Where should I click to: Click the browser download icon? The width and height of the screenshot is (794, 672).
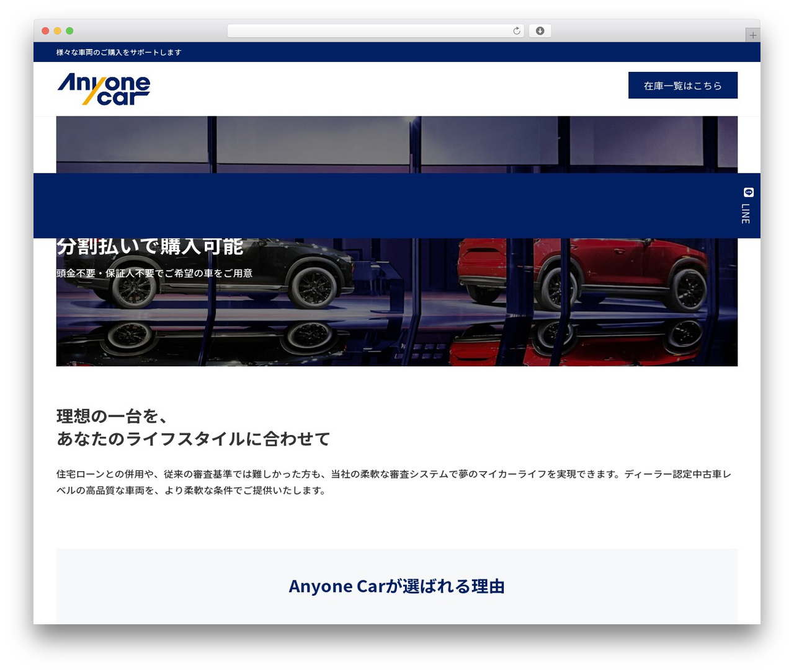tap(540, 31)
